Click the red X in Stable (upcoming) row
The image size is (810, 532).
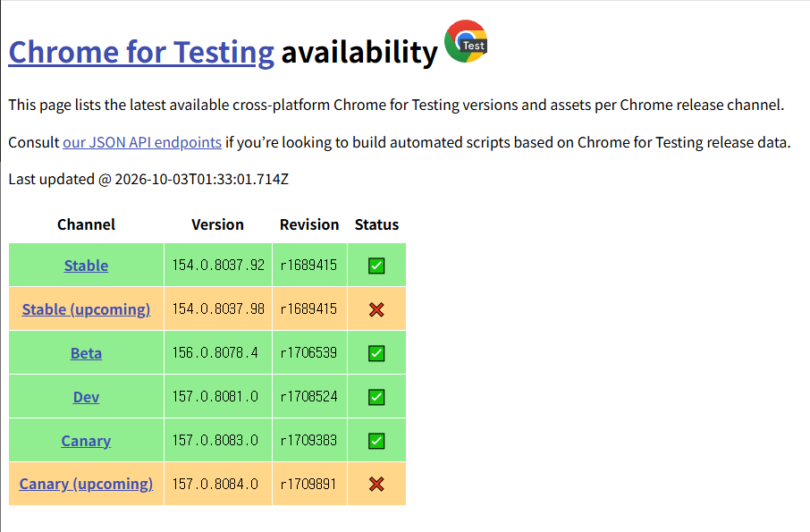(376, 309)
